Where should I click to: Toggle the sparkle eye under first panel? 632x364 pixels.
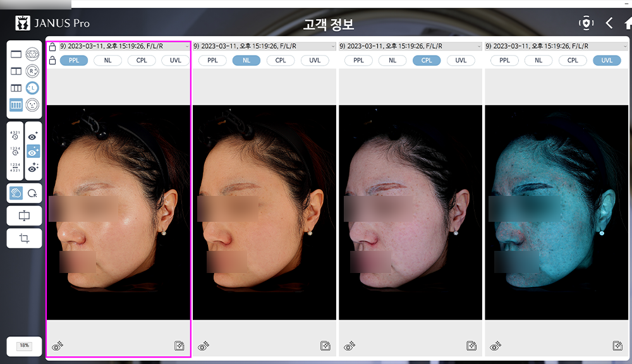[58, 346]
